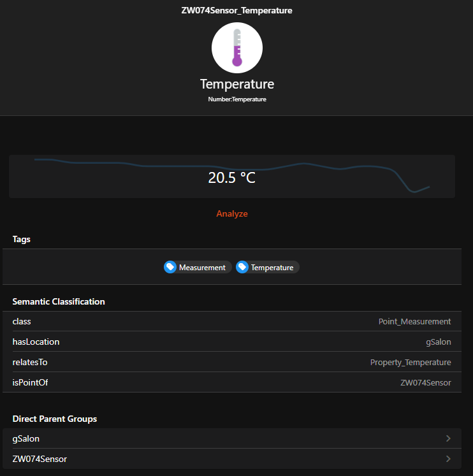Click the hasLocation row label
The width and height of the screenshot is (473, 476).
click(x=36, y=342)
